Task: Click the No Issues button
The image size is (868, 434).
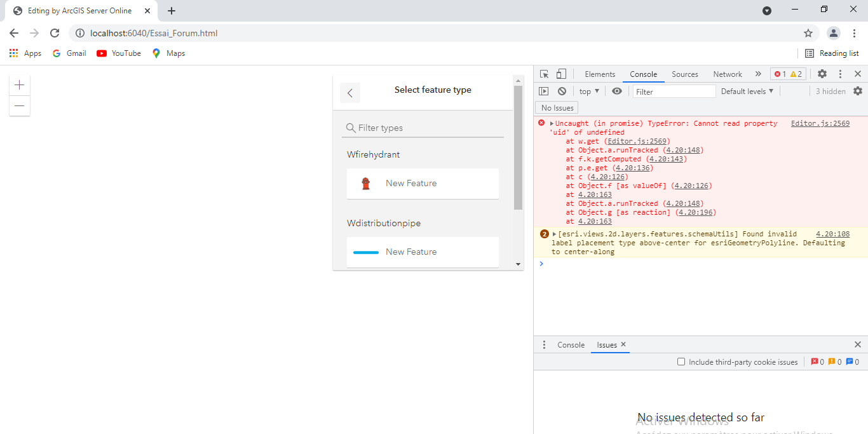Action: click(557, 108)
